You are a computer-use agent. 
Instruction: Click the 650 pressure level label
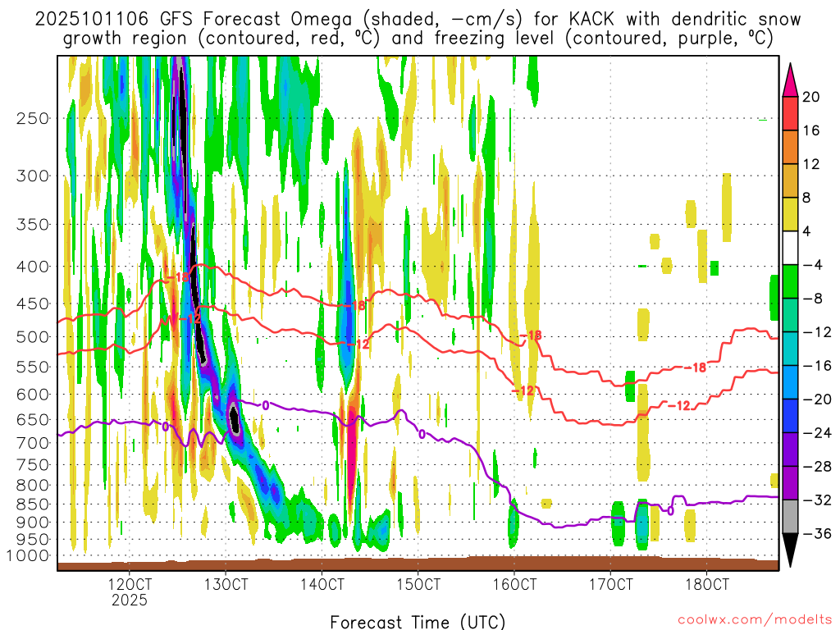[x=33, y=419]
